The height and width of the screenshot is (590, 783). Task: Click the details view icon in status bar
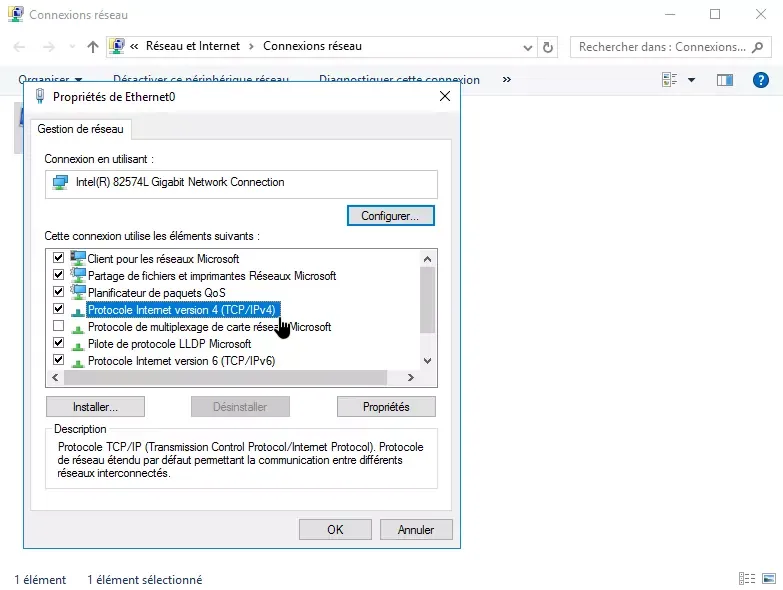(746, 579)
